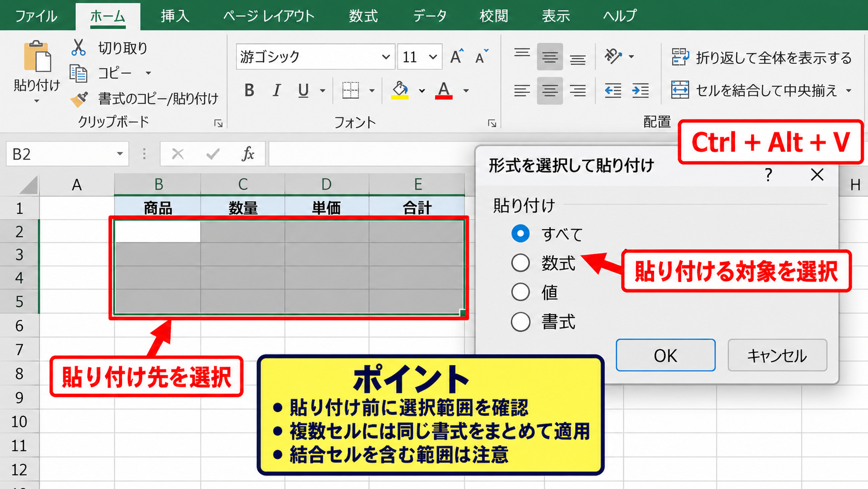This screenshot has width=868, height=489.
Task: Select the すべて radio option
Action: coord(521,233)
